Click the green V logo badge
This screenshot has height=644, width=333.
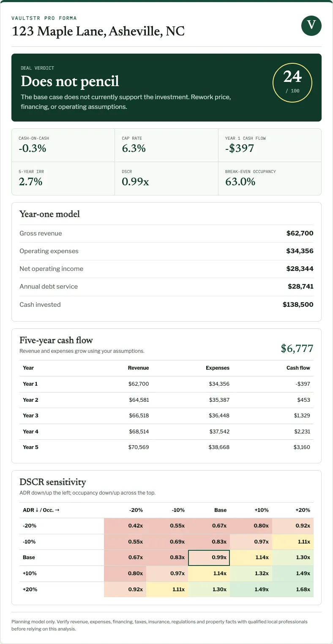tap(311, 25)
